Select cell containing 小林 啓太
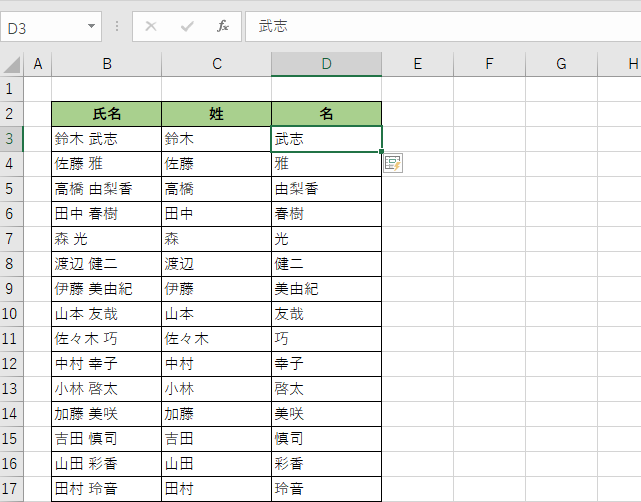 [107, 389]
